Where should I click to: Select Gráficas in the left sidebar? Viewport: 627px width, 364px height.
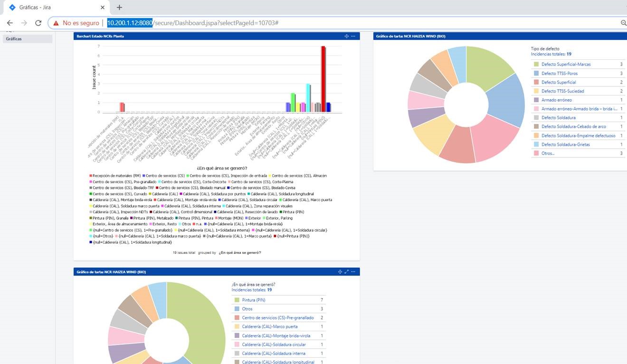coord(28,39)
